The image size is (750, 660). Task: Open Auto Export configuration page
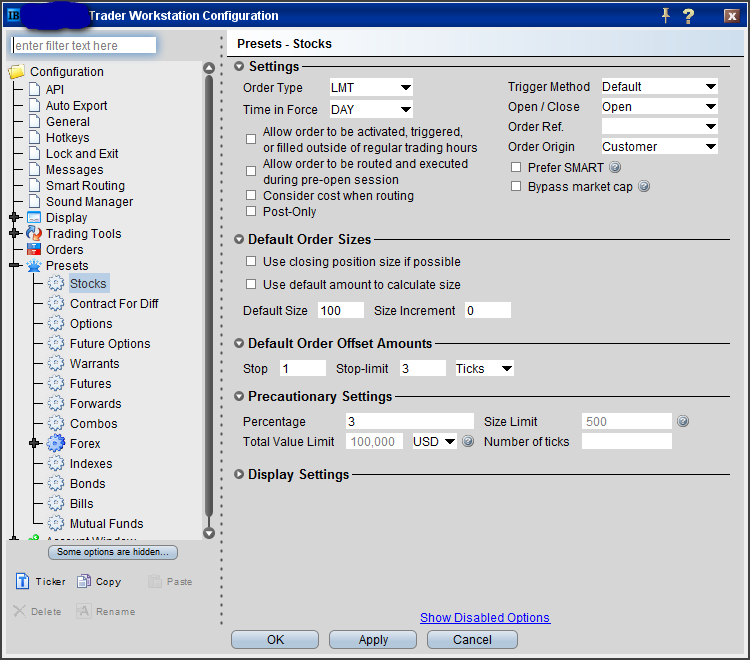click(77, 105)
